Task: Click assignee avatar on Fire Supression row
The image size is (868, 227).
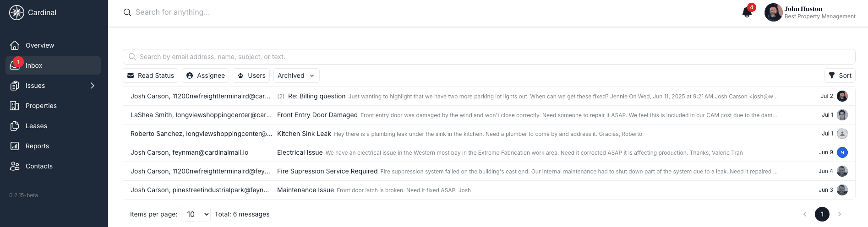Action: point(842,171)
